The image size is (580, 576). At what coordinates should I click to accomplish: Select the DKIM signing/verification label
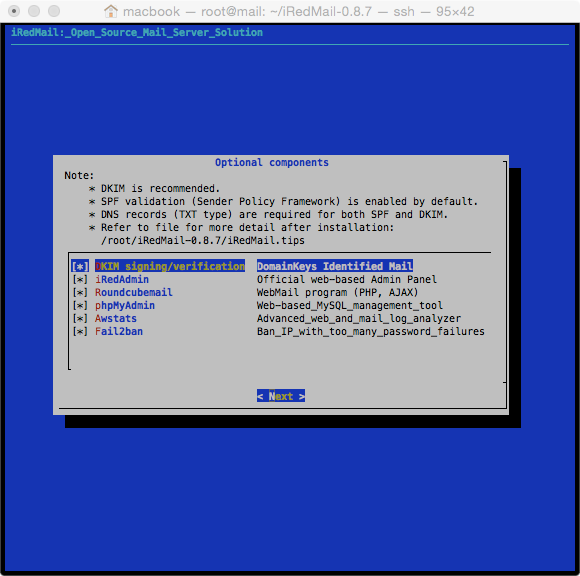(x=170, y=266)
